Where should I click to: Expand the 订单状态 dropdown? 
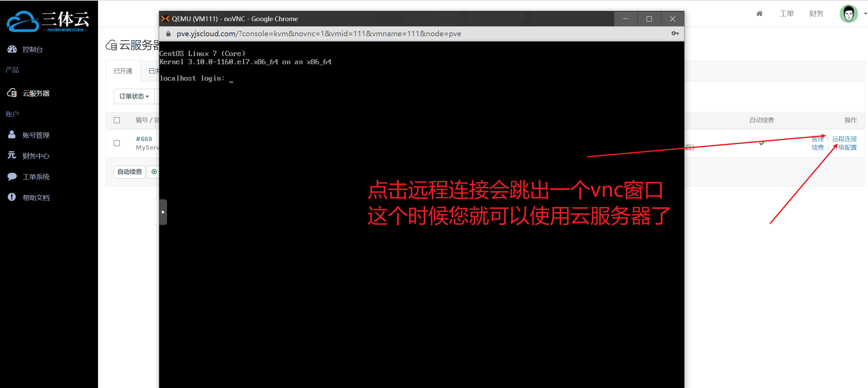[134, 96]
